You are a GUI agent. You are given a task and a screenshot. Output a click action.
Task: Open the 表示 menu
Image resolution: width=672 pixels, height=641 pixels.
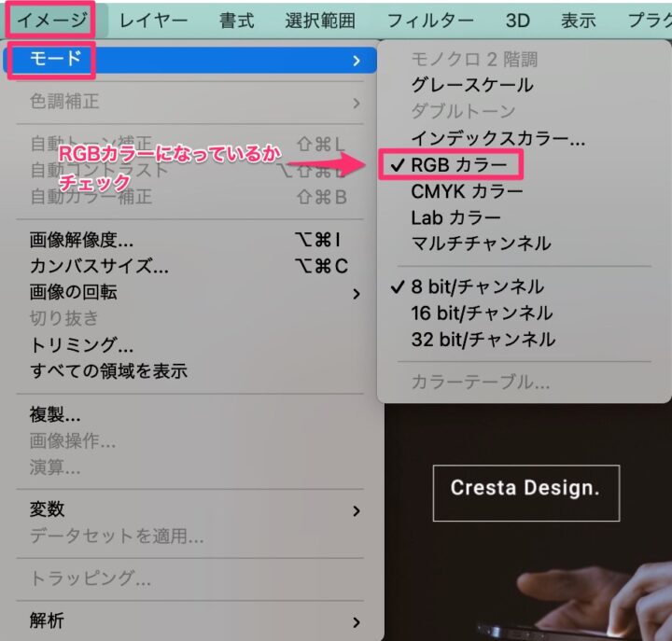click(x=578, y=21)
